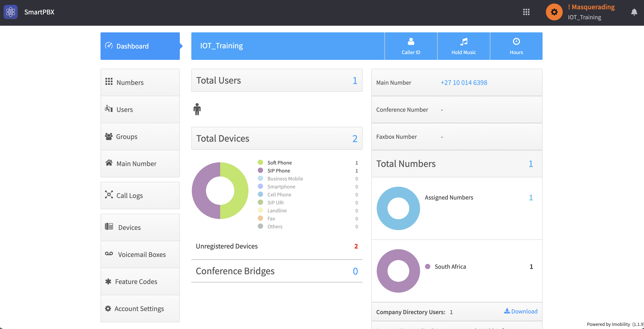Click the main number +27 10 014 6398 link
The image size is (644, 329).
pyautogui.click(x=464, y=82)
